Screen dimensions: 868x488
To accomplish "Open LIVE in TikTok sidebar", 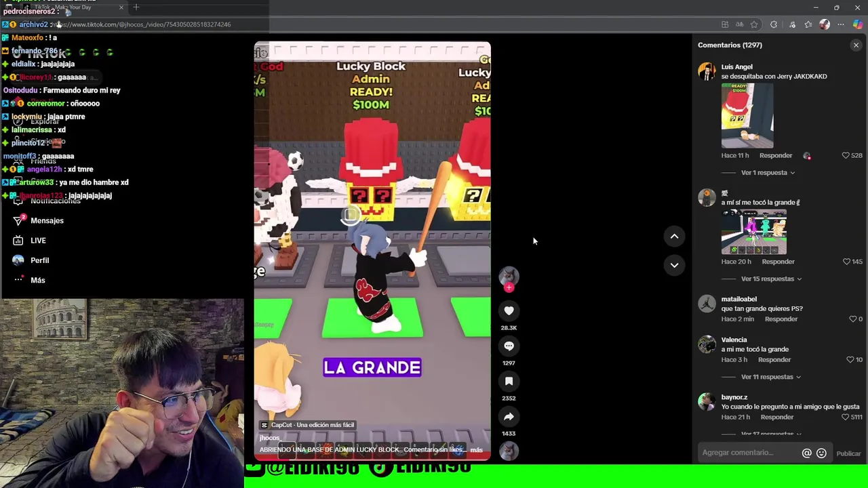I will [x=30, y=241].
